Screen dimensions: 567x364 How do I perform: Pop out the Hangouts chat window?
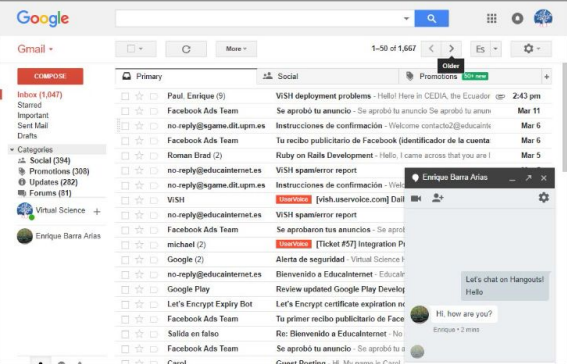coord(528,178)
